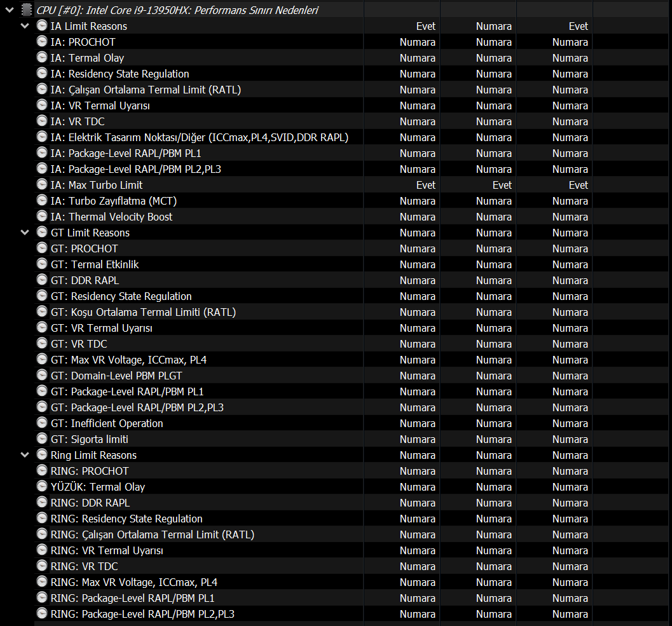Click the icon beside GT: DDR RAPL
Viewport: 672px width, 626px height.
click(41, 280)
